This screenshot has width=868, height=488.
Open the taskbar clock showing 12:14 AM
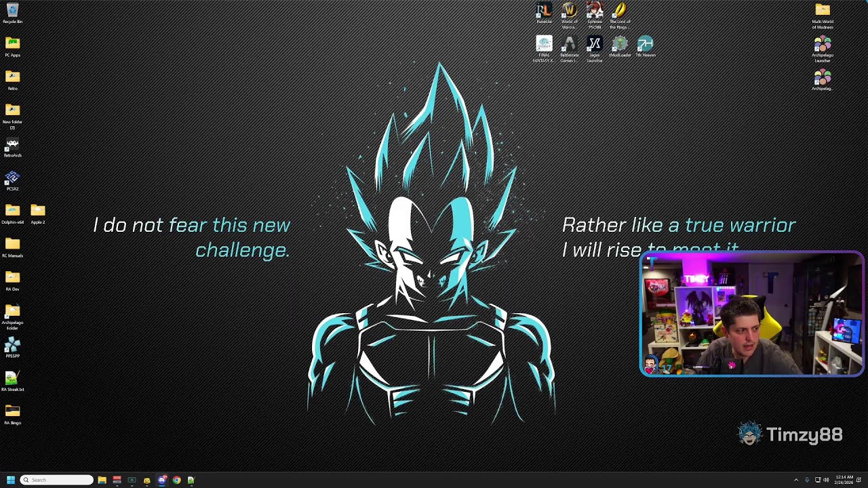pyautogui.click(x=844, y=480)
